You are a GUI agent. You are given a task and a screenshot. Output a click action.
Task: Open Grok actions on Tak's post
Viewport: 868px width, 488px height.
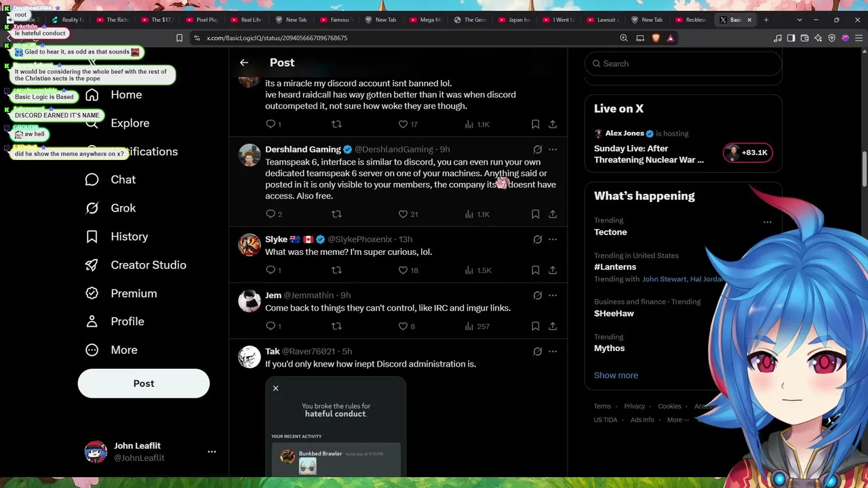pos(537,351)
